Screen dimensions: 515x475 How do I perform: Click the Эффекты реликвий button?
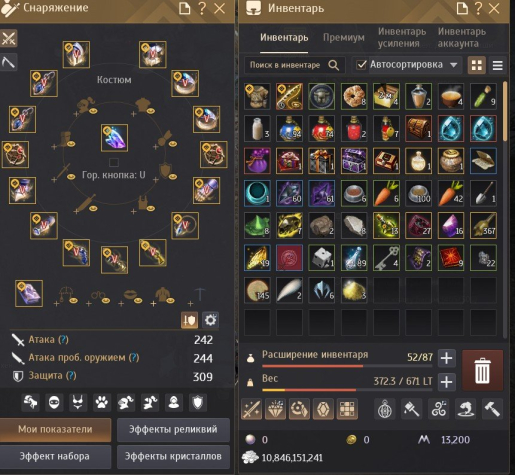tap(173, 429)
